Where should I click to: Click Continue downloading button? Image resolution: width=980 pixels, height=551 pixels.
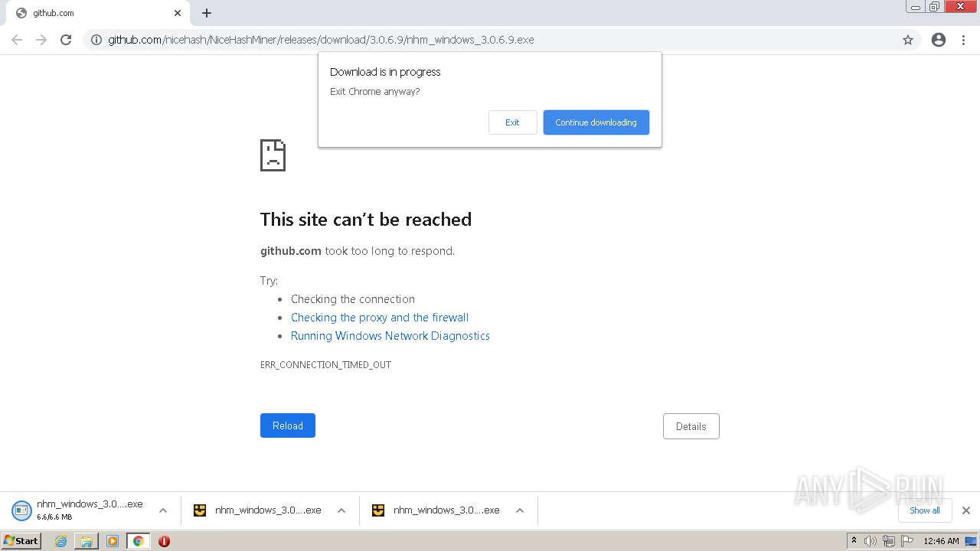596,122
